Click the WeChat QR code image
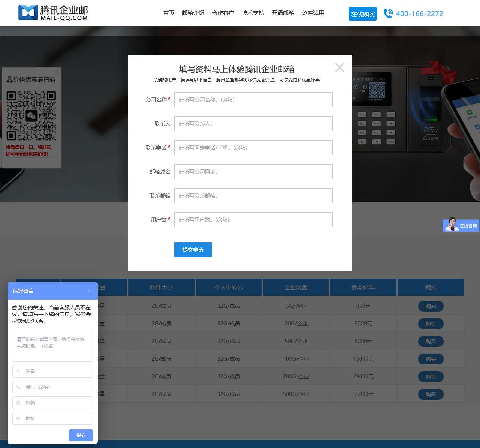Image resolution: width=480 pixels, height=448 pixels. coord(31,116)
